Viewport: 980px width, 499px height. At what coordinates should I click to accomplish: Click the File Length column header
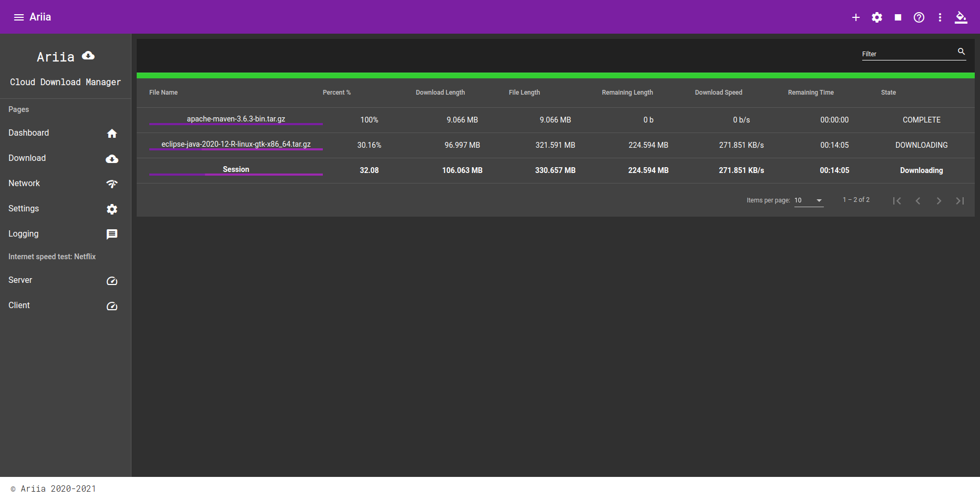[x=524, y=93]
